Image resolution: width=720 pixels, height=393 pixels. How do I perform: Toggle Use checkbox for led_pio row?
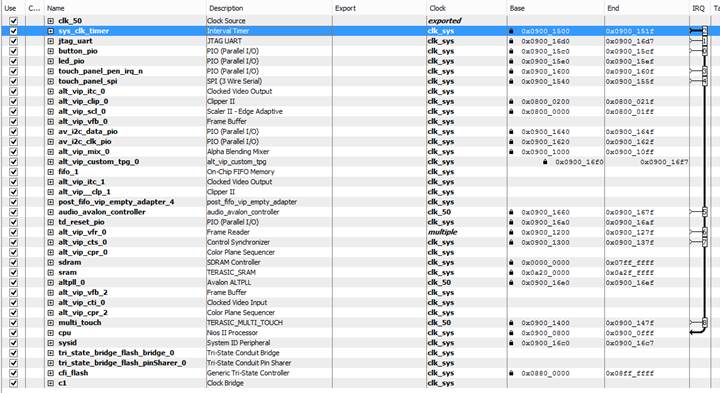pos(13,61)
